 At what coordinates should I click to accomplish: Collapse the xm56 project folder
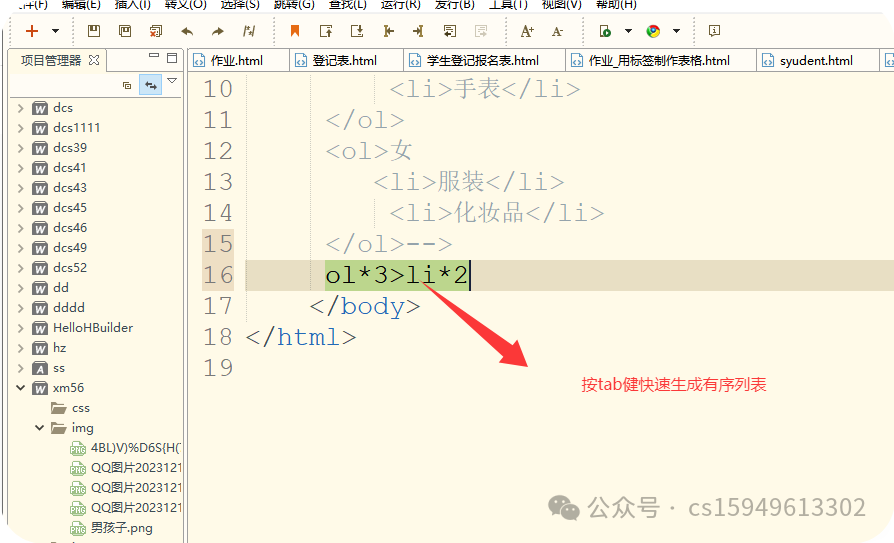(x=21, y=388)
